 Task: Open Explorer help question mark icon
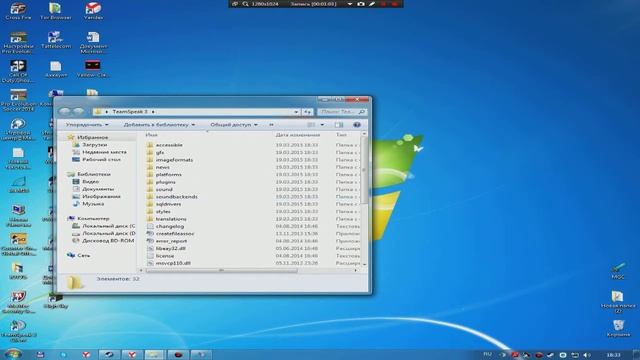click(x=357, y=124)
